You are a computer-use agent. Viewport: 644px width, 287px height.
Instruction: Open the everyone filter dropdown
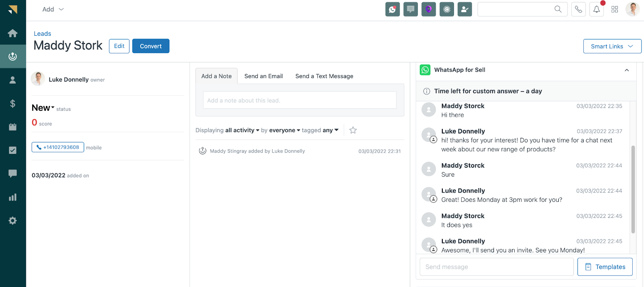[x=285, y=130]
